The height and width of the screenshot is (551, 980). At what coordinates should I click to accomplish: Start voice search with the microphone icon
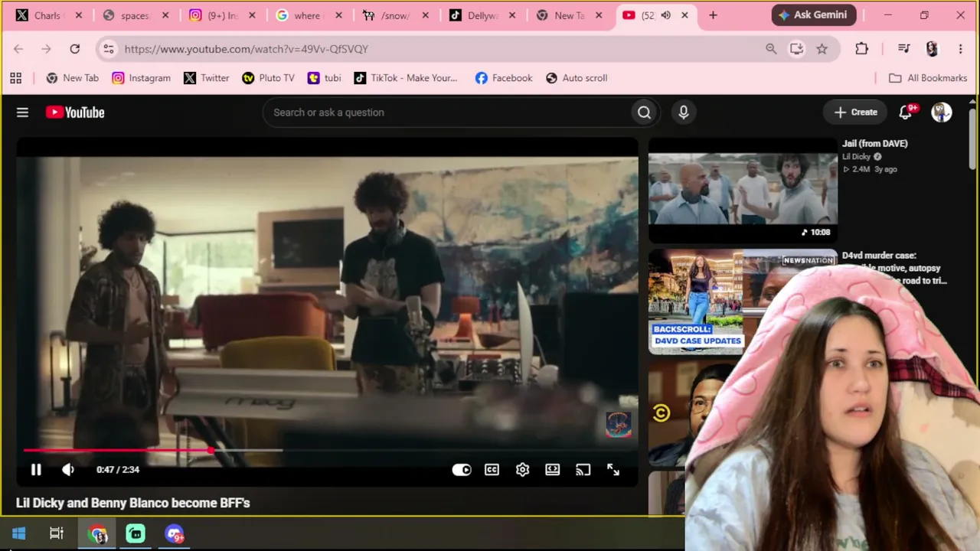tap(684, 112)
